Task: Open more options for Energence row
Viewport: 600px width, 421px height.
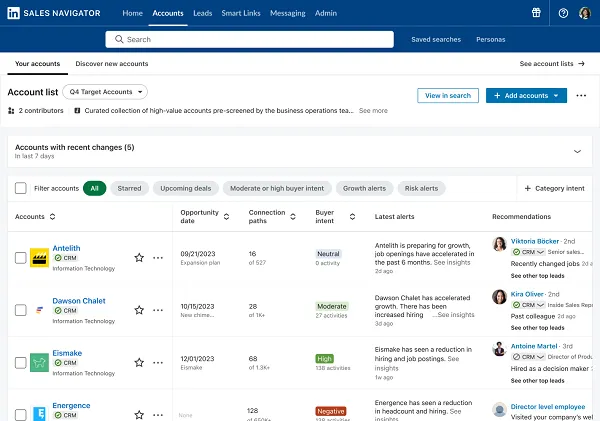Action: [158, 415]
